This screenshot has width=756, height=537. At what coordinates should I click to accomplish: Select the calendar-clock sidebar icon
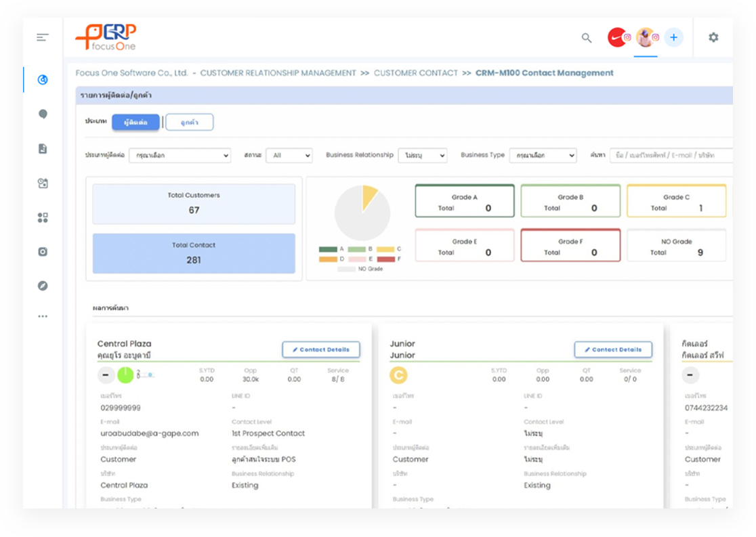pos(43,184)
